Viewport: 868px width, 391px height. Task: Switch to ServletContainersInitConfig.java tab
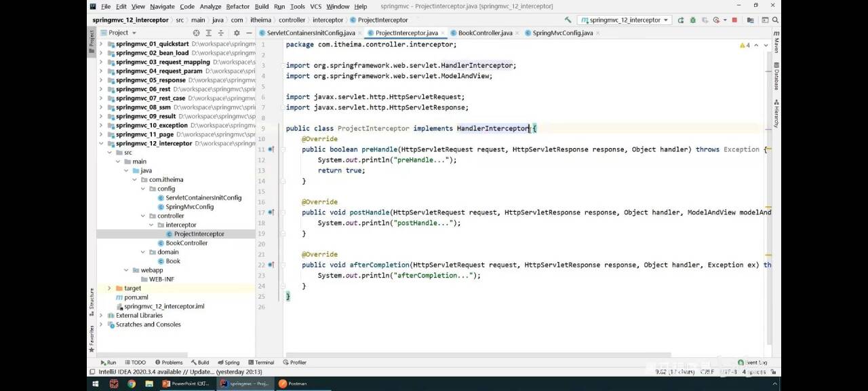tap(311, 33)
